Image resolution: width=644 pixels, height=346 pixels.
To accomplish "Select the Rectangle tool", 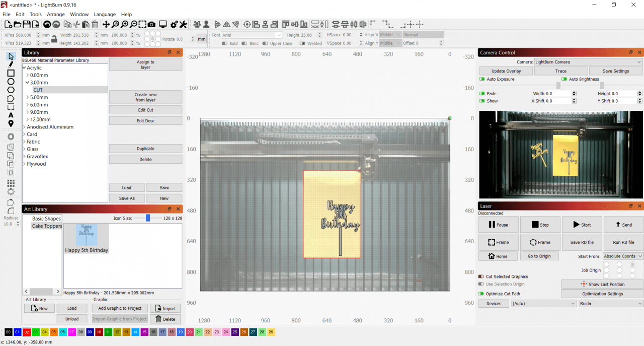I will coord(11,73).
